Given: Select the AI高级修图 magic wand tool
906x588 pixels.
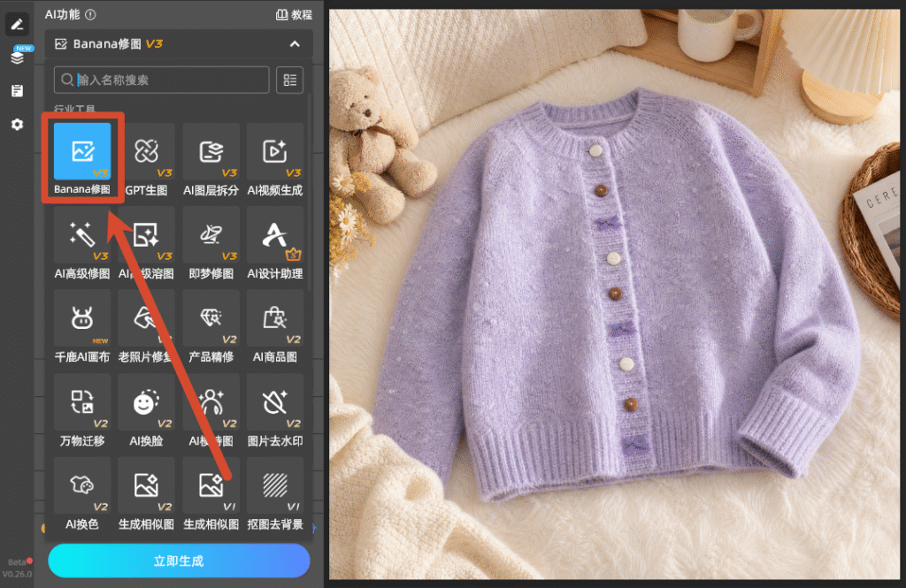Looking at the screenshot, I should pos(82,235).
